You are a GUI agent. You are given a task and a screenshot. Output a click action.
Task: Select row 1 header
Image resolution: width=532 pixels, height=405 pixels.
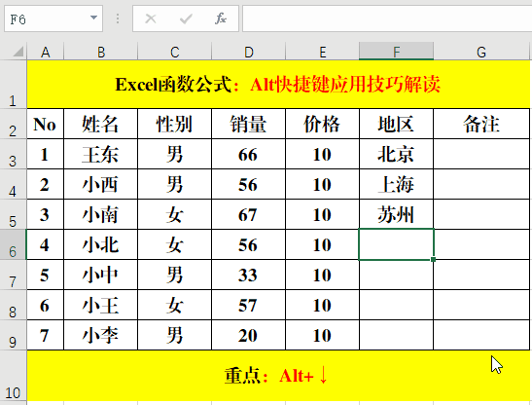coord(13,85)
